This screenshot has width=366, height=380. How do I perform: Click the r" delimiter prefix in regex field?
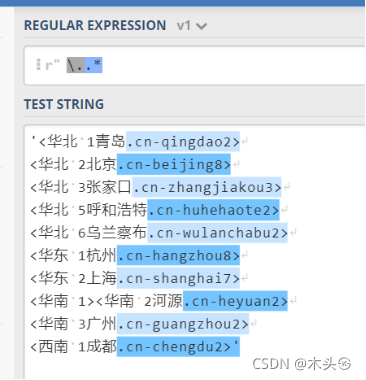(x=52, y=65)
